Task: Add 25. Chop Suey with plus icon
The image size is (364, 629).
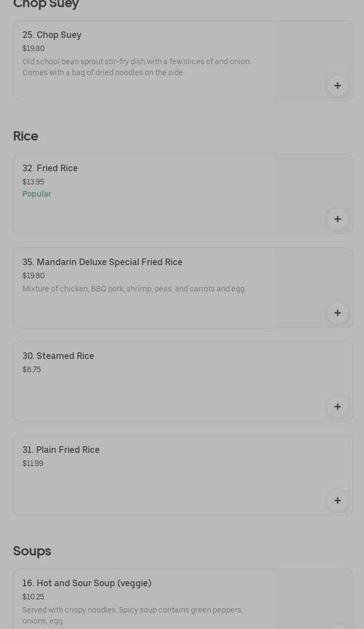Action: point(337,86)
